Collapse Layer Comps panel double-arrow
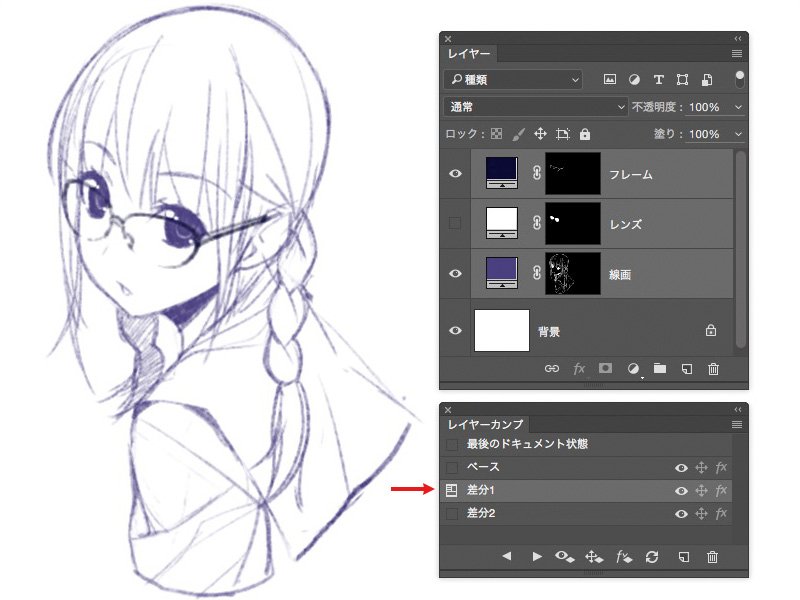The image size is (800, 600). click(738, 410)
